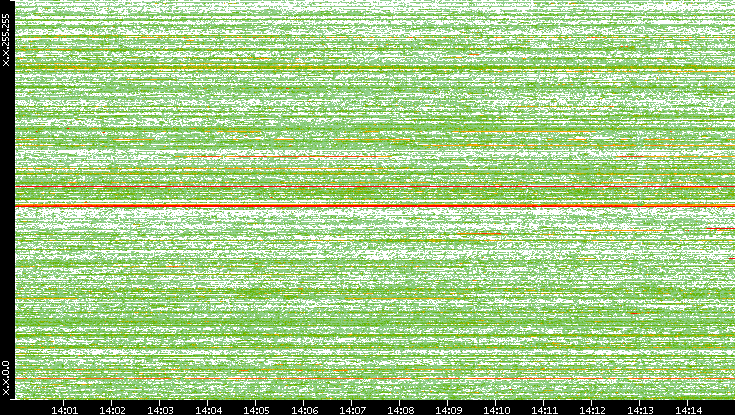Select the thin red line above the thickest one
The image size is (735, 415).
click(375, 187)
